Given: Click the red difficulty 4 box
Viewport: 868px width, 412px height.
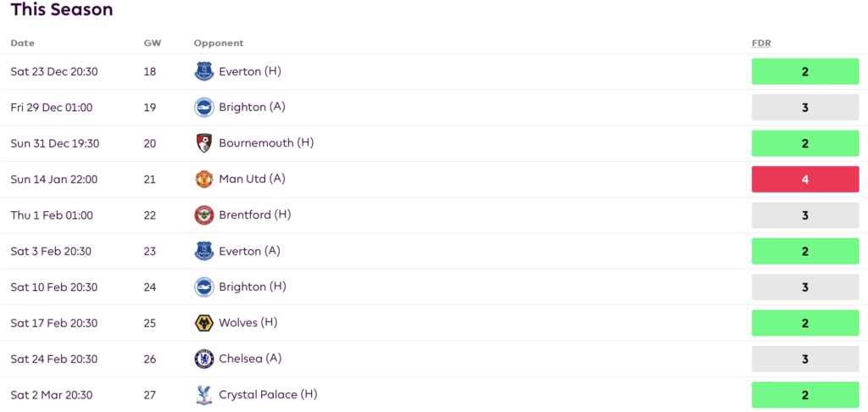Looking at the screenshot, I should point(804,180).
